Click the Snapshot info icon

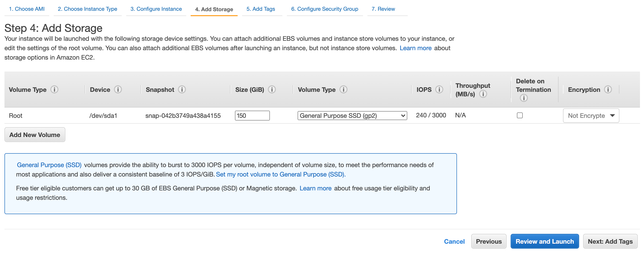point(182,89)
